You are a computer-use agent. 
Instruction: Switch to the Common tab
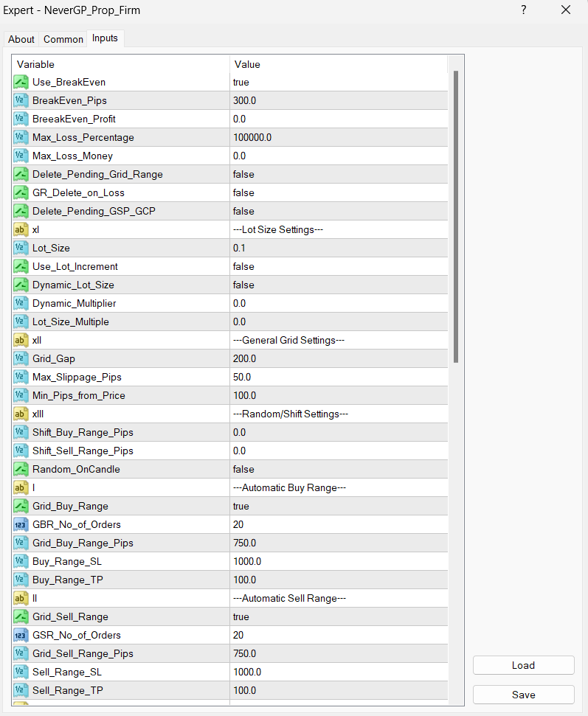click(63, 39)
